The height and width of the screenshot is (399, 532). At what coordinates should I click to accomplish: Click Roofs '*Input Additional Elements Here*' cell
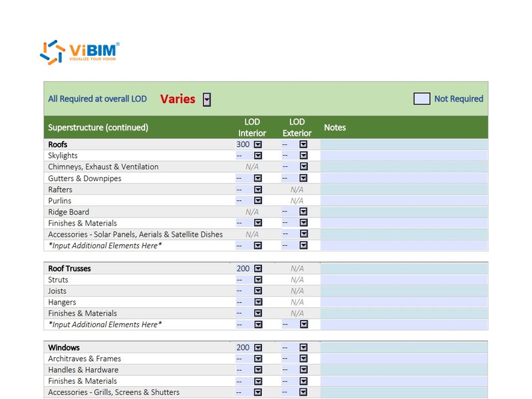pyautogui.click(x=105, y=245)
